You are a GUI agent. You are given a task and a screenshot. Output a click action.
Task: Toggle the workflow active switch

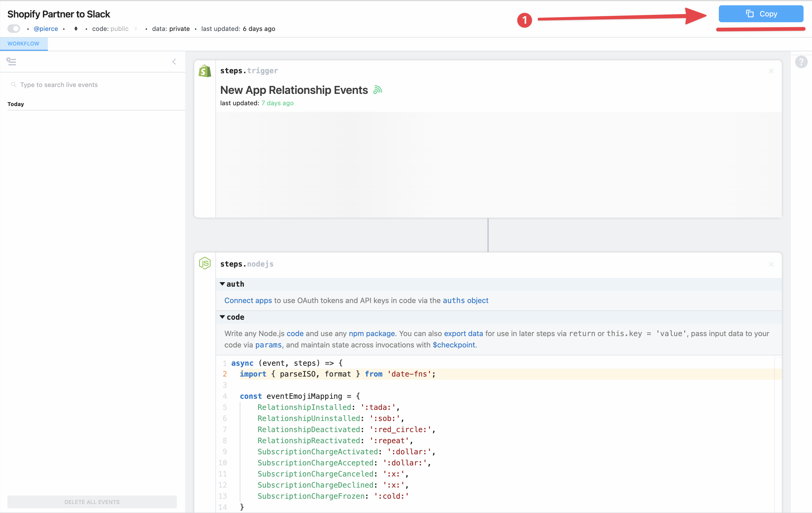point(14,29)
